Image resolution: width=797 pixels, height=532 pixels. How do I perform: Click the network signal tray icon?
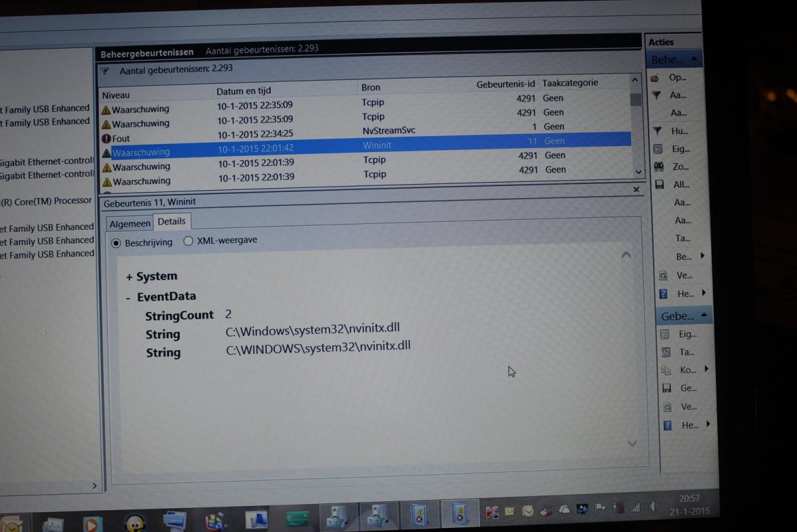tap(636, 507)
